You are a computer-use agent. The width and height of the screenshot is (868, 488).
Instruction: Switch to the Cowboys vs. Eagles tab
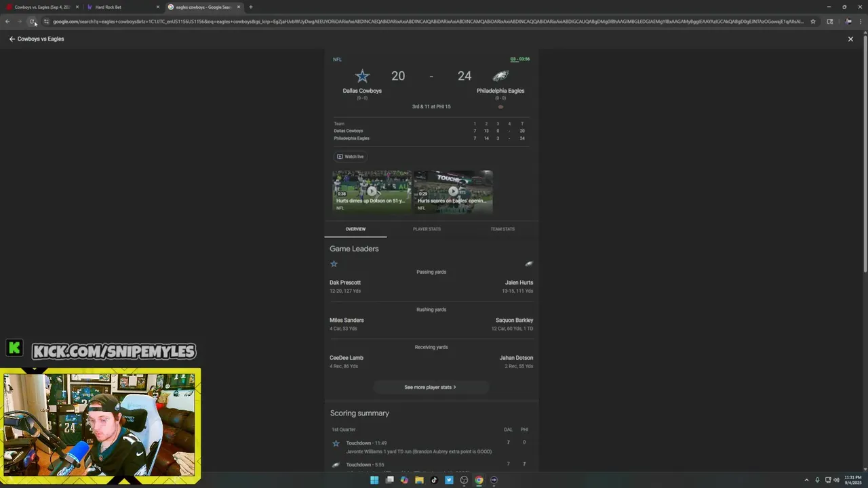coord(41,7)
